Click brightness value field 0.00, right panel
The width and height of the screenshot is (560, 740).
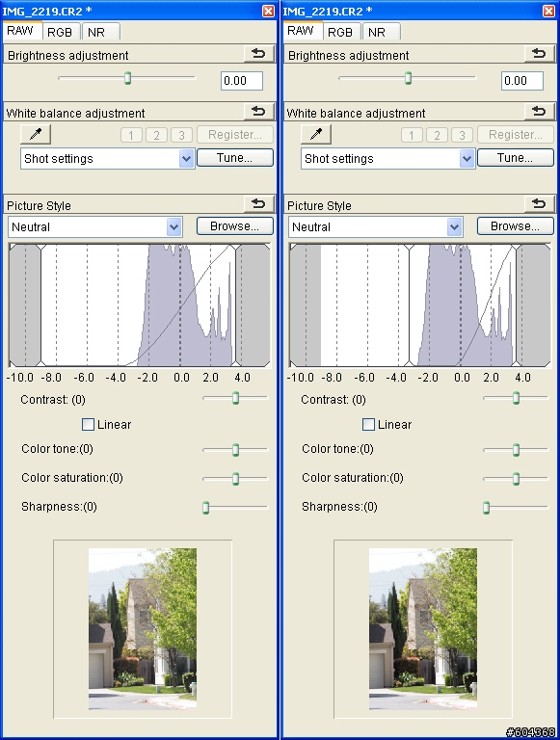[522, 81]
